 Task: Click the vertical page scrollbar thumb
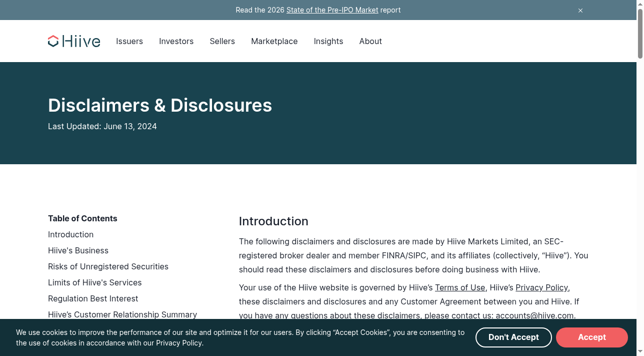click(640, 33)
